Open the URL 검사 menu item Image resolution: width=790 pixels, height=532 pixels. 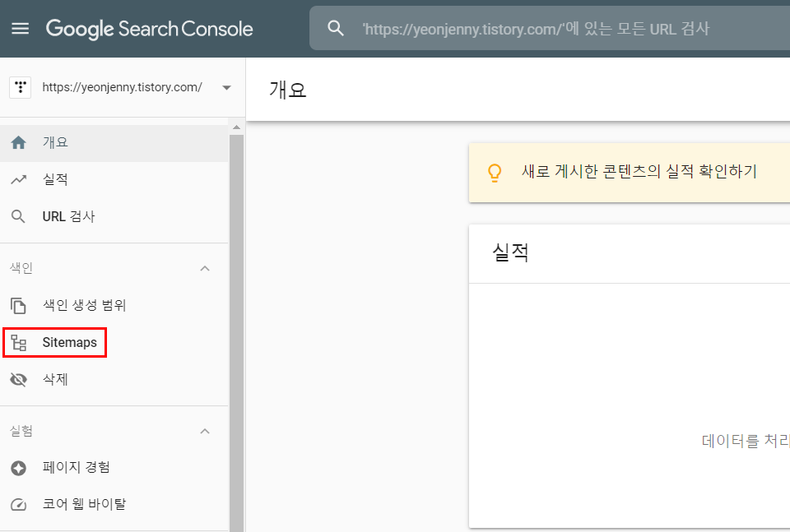(114, 217)
